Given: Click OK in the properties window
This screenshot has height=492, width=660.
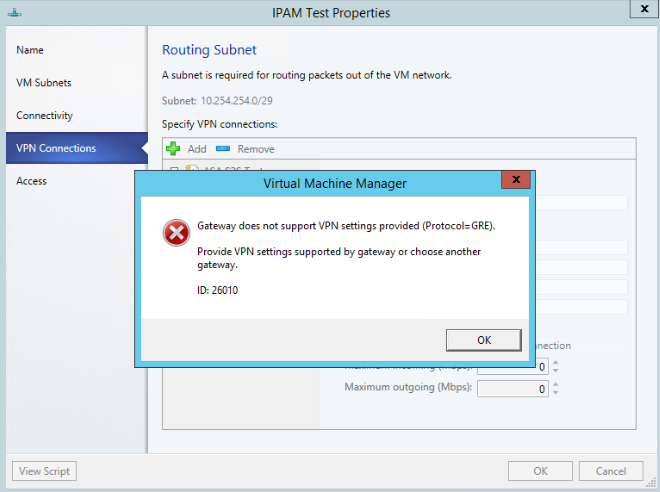Looking at the screenshot, I should click(x=540, y=471).
